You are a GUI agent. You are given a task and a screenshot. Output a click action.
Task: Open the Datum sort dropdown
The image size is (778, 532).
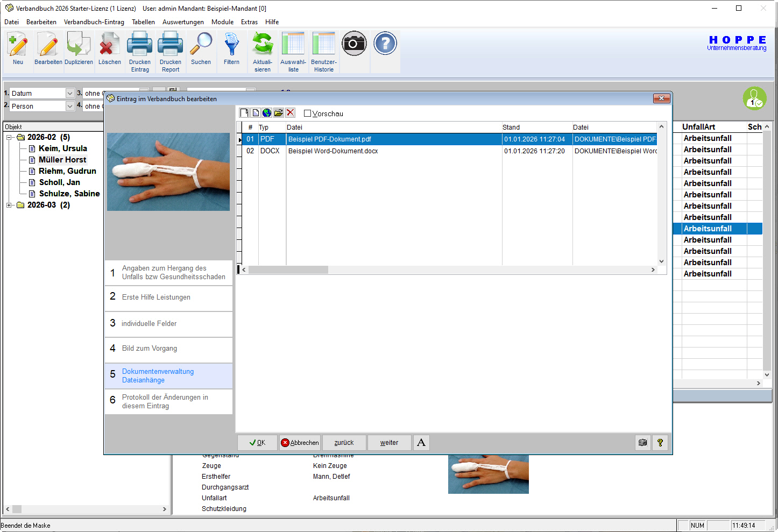pyautogui.click(x=69, y=94)
